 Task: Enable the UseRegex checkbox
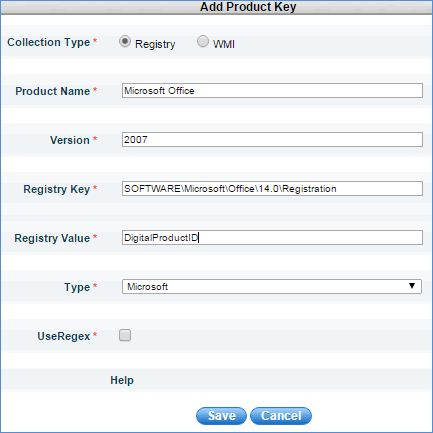point(125,335)
